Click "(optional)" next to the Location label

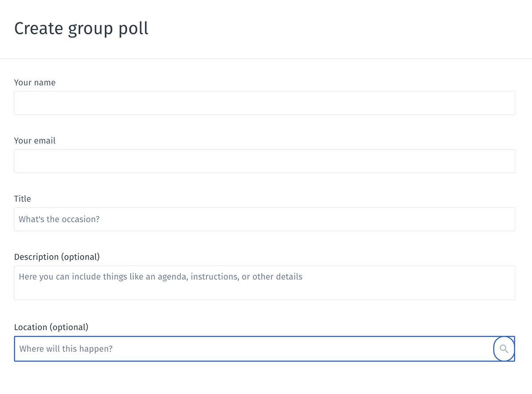click(69, 327)
